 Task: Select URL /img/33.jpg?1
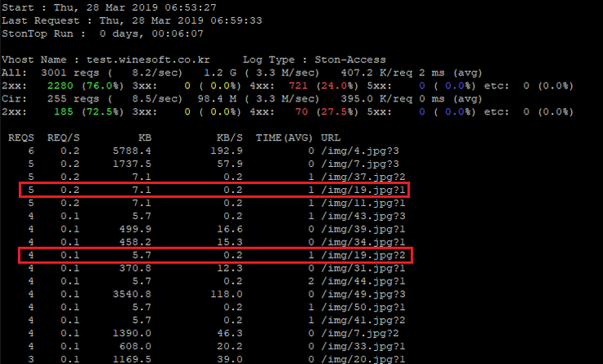pyautogui.click(x=363, y=346)
